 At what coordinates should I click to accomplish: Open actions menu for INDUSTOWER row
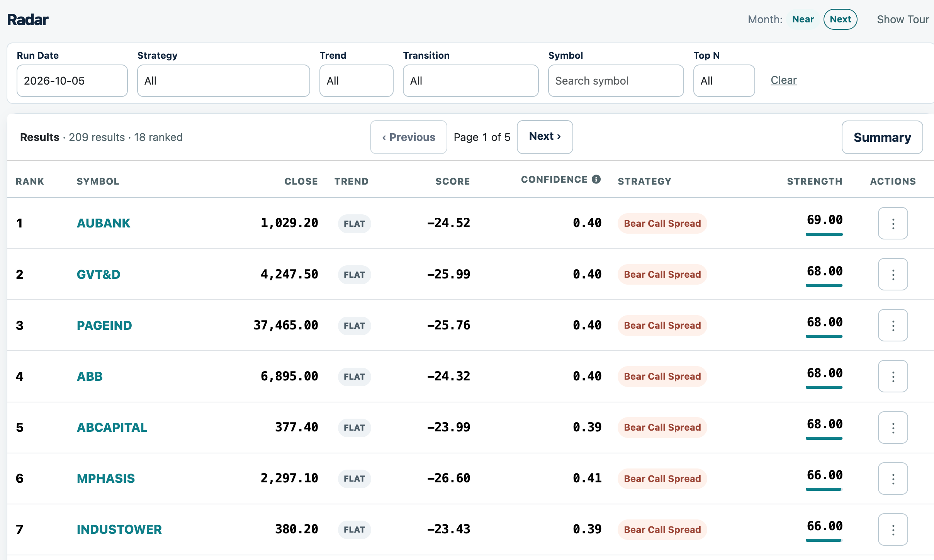pos(893,529)
